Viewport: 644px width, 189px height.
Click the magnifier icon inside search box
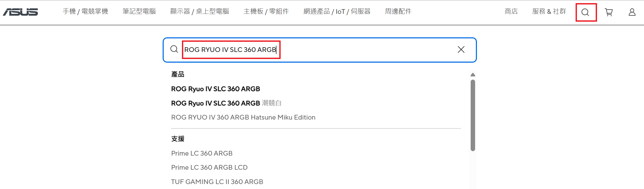(174, 49)
